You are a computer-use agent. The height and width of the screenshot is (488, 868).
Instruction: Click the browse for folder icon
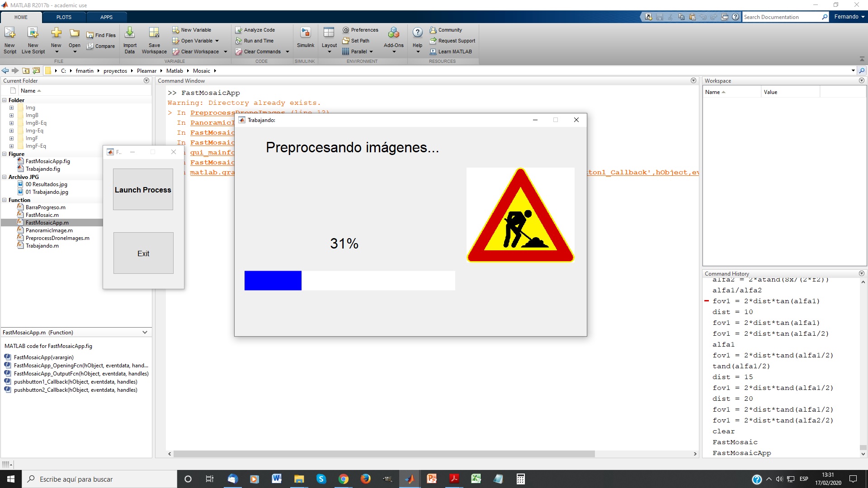(x=36, y=70)
